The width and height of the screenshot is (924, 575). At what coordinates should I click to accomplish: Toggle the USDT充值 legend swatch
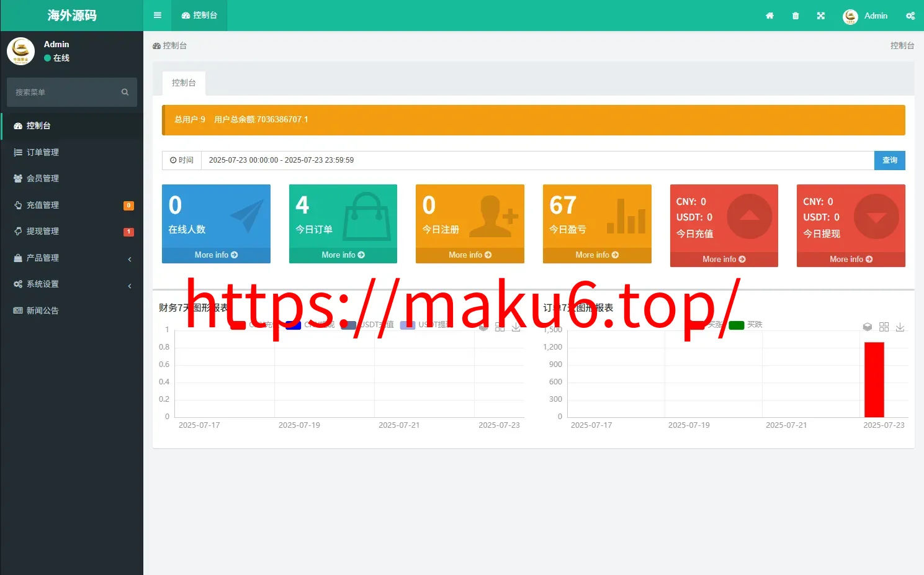349,325
